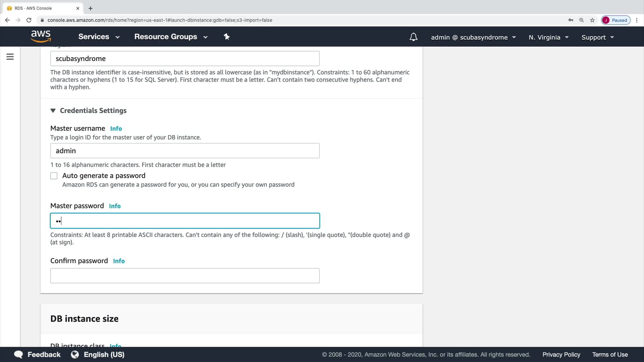Open the hamburger side navigation menu

click(x=10, y=57)
